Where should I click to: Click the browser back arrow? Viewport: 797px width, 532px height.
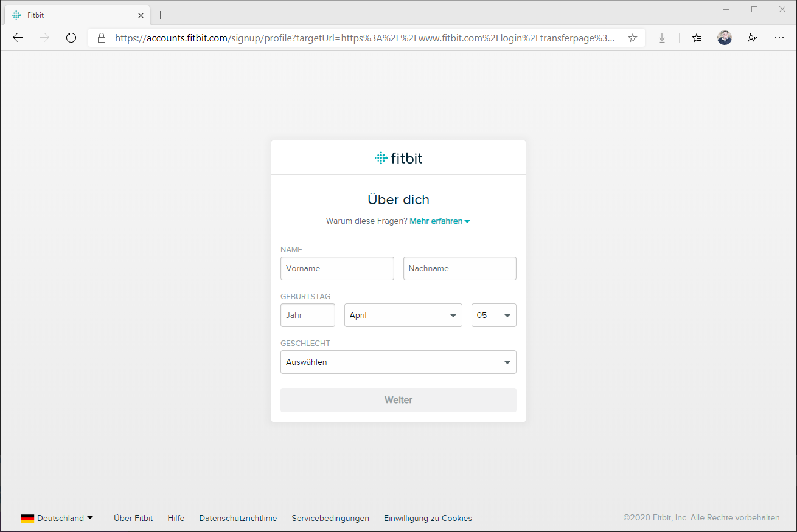click(18, 38)
